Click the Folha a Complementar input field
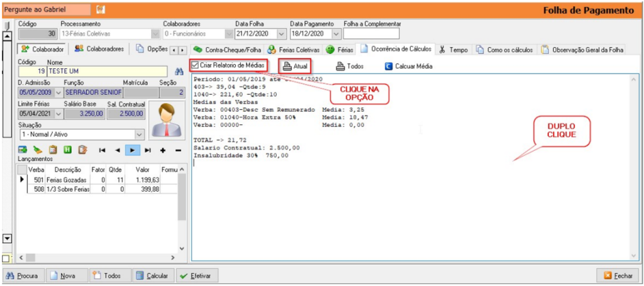Screen dimensions: 644x286 371,34
